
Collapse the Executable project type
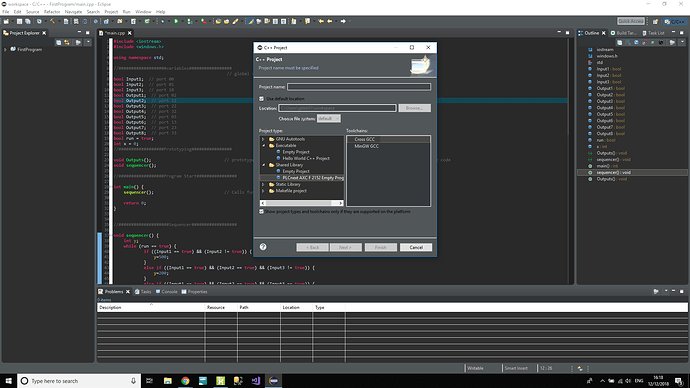coord(263,146)
